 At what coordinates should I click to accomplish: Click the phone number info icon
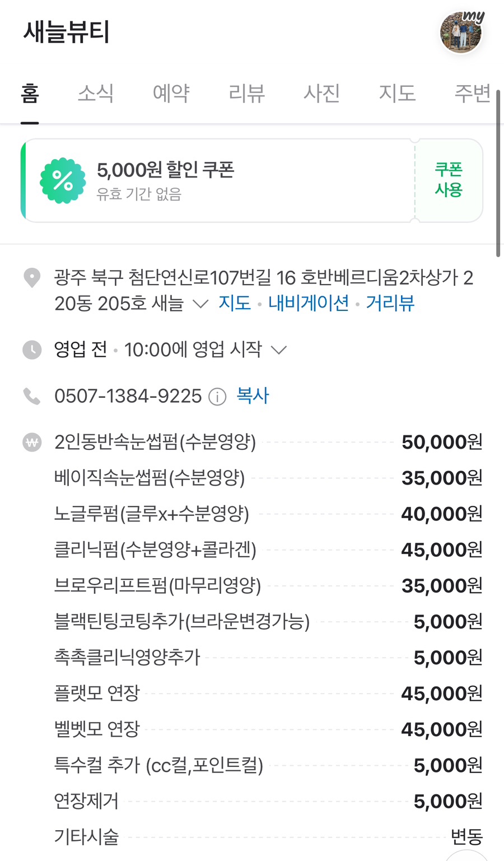coord(217,397)
